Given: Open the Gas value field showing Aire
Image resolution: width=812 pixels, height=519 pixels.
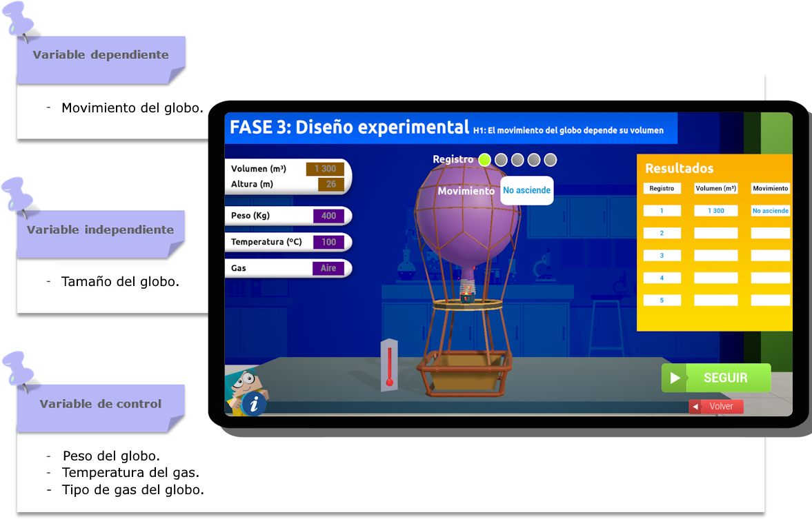Looking at the screenshot, I should click(328, 268).
